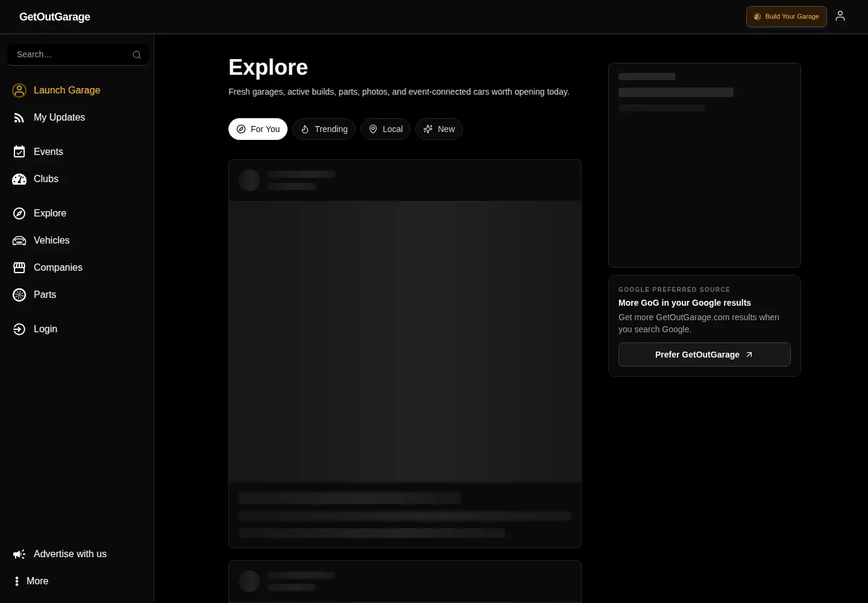This screenshot has width=868, height=603.
Task: Click the Parts wheel icon
Action: [19, 295]
